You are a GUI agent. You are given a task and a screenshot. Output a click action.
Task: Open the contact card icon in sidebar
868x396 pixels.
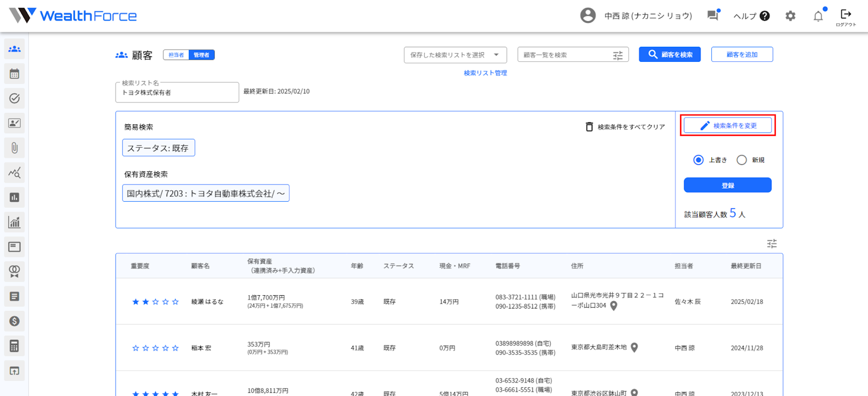15,123
